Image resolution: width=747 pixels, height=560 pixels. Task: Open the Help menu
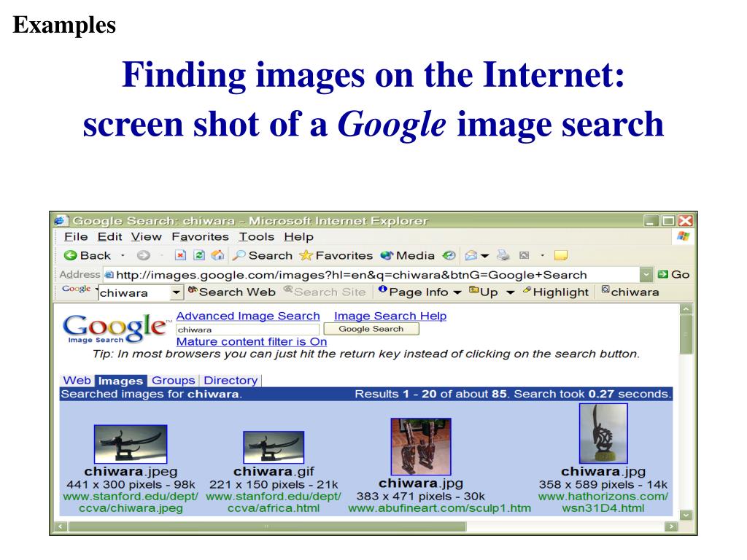coord(298,237)
